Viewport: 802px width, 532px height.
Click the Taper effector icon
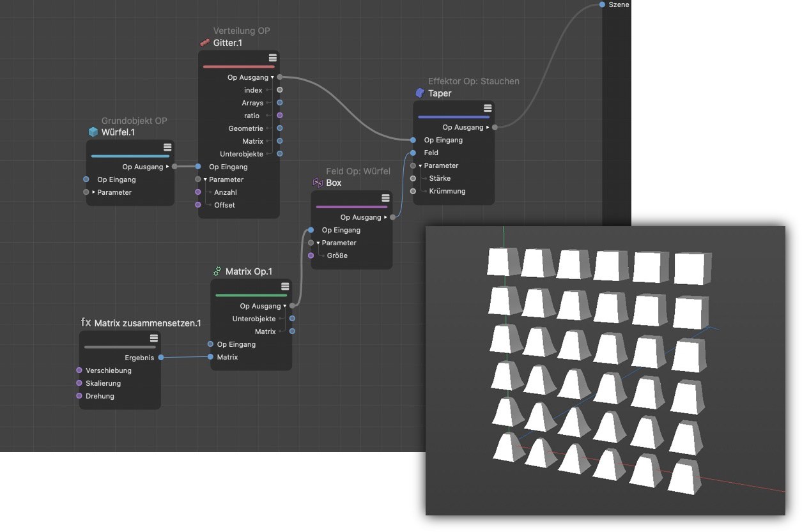pos(420,93)
